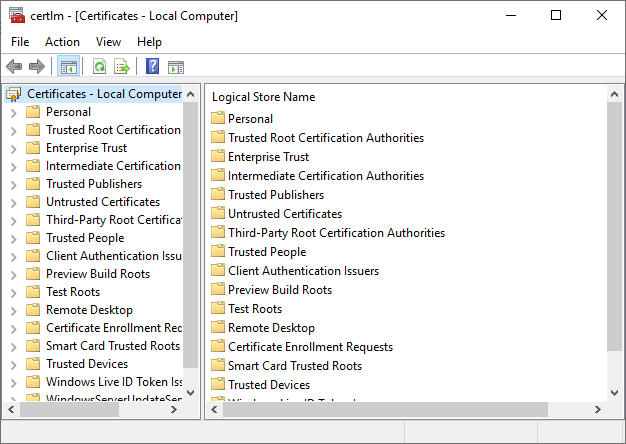Expand Trusted Root Certification tree node arrow
This screenshot has width=626, height=444.
tap(13, 130)
